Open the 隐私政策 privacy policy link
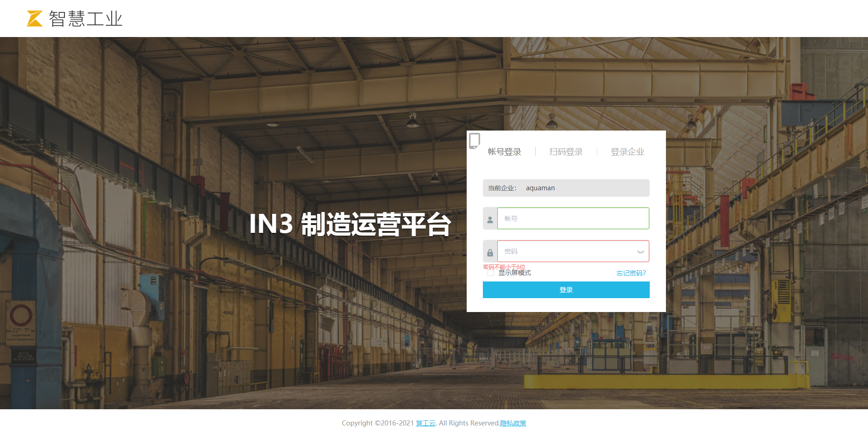This screenshot has height=431, width=868. pyautogui.click(x=513, y=423)
